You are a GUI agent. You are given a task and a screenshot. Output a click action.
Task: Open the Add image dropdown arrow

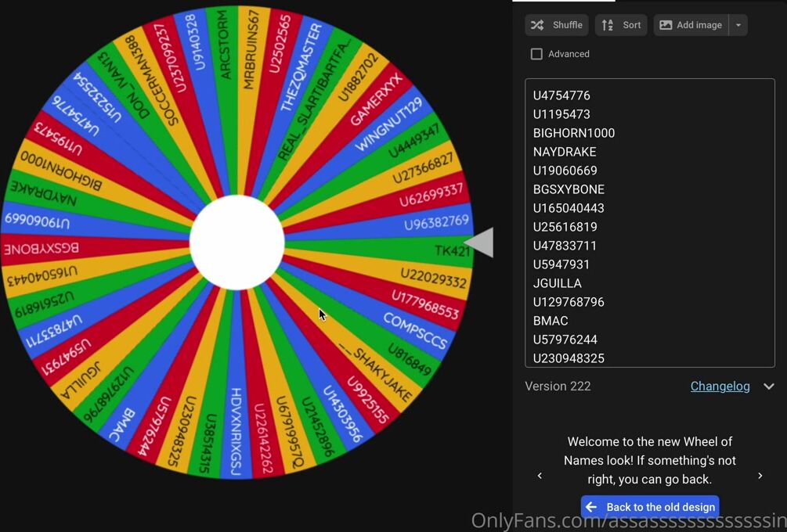[738, 25]
